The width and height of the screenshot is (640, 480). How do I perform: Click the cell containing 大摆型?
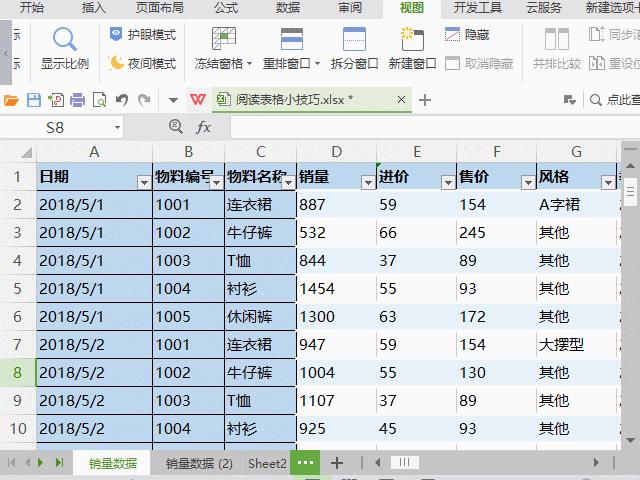[576, 344]
